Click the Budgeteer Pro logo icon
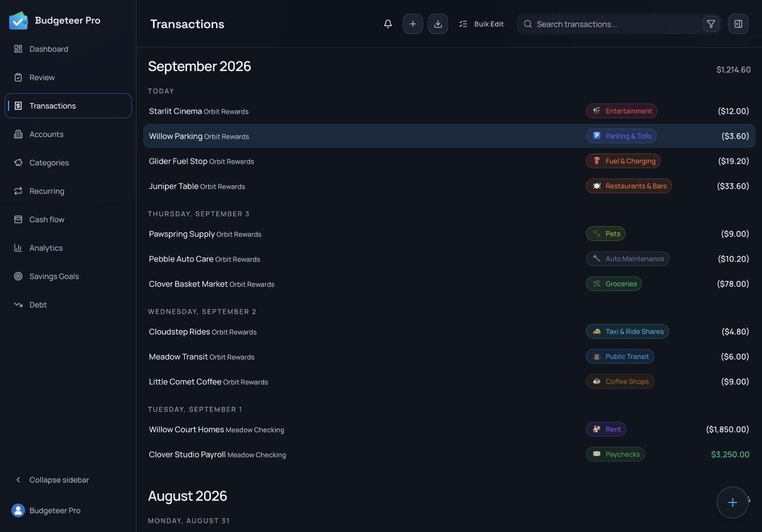Viewport: 762px width, 532px height. point(18,20)
